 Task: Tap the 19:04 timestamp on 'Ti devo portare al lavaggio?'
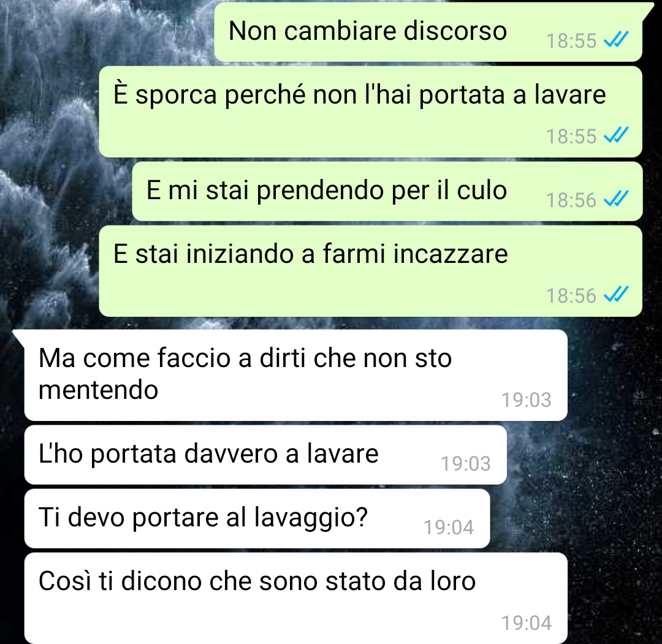coord(449,527)
